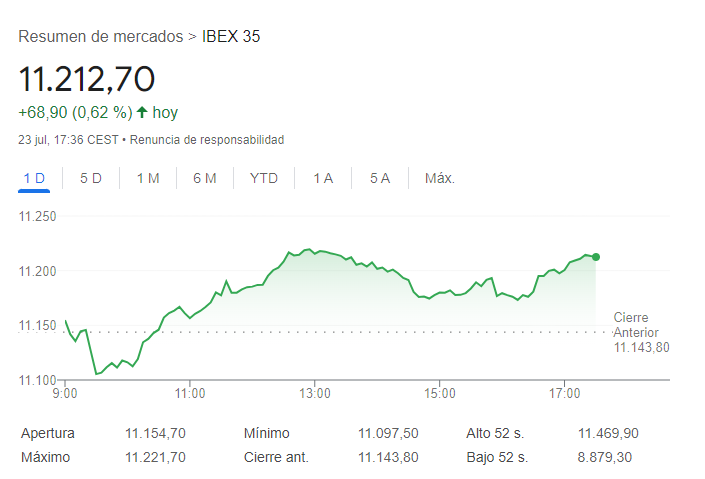Select the Máx. range tab
Image resolution: width=705 pixels, height=479 pixels.
pos(440,178)
